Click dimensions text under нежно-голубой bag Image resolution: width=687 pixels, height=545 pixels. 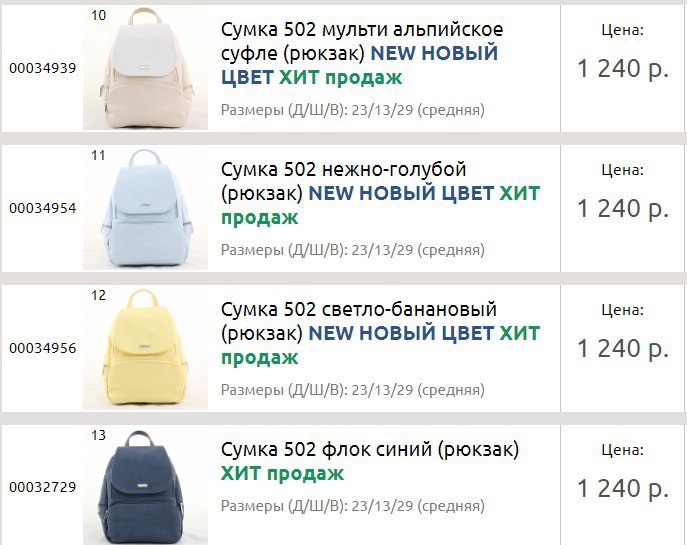(353, 250)
